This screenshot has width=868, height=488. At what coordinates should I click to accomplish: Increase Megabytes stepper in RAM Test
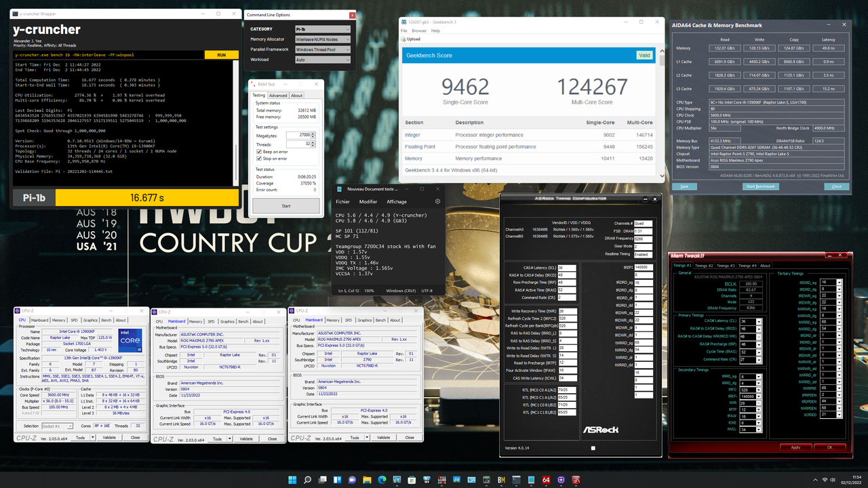[x=313, y=133]
